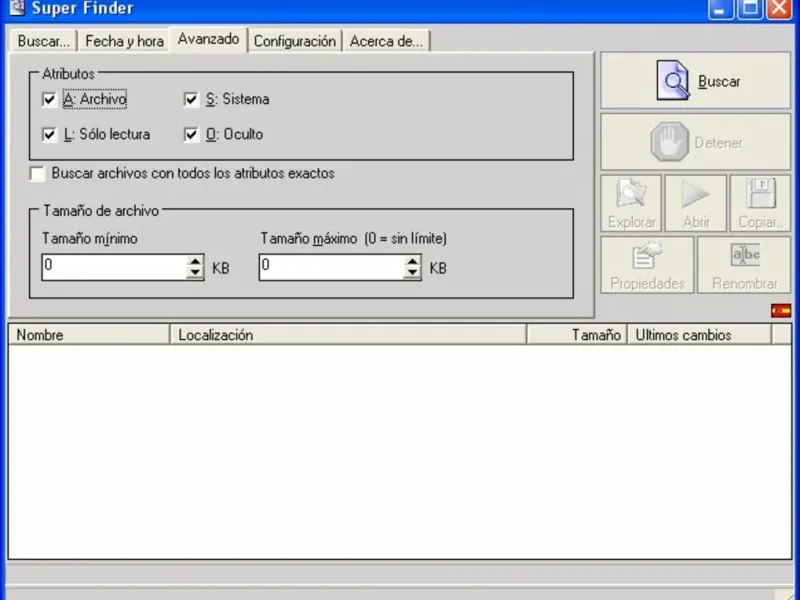The image size is (800, 600).
Task: Uncheck the L: Sólo lectura checkbox
Action: [x=49, y=135]
